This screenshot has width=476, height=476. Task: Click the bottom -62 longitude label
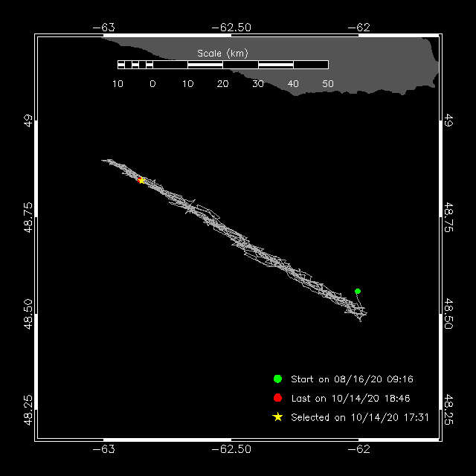pos(358,449)
